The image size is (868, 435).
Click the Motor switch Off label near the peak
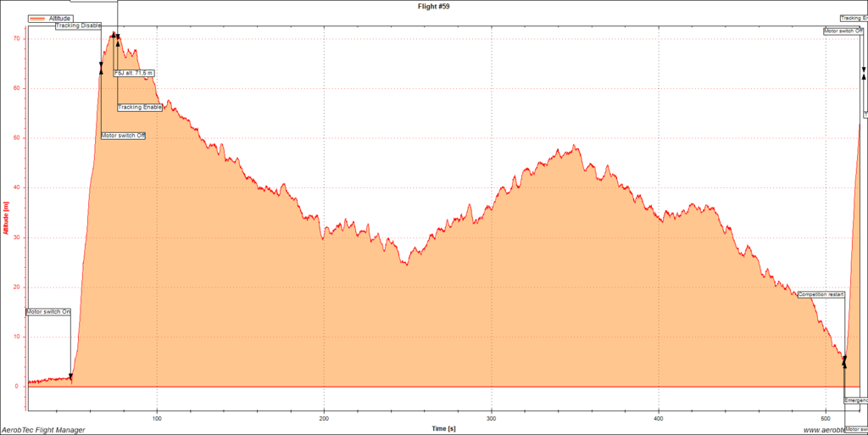[123, 136]
